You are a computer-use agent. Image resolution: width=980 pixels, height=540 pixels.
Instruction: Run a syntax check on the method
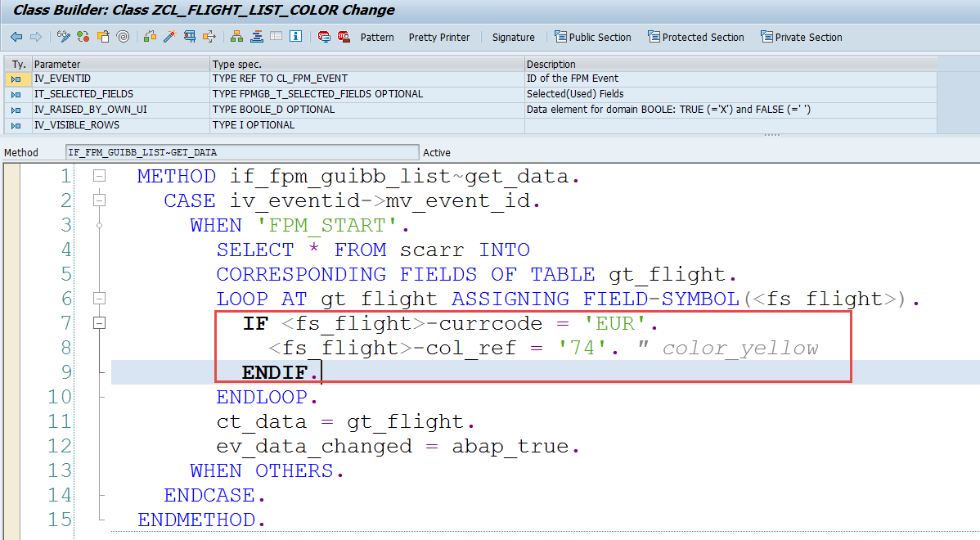pyautogui.click(x=151, y=36)
